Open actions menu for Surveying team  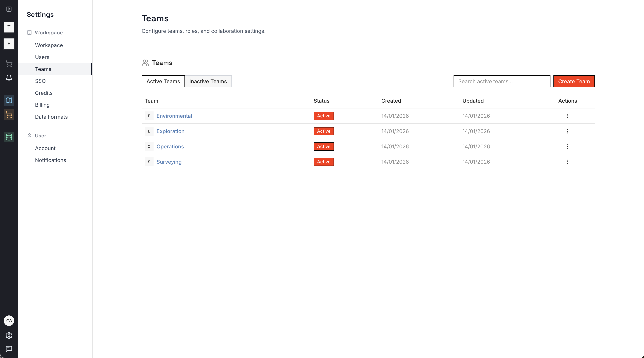[568, 162]
